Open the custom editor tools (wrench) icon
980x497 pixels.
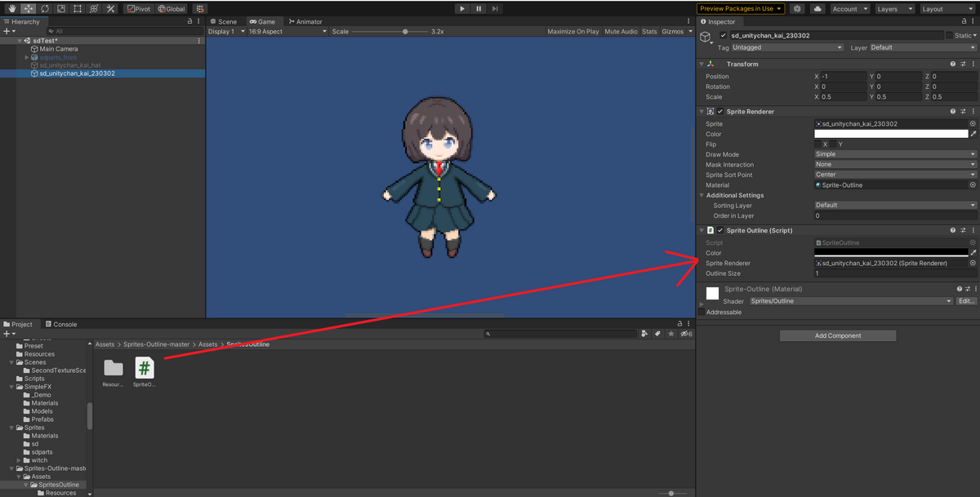click(110, 8)
